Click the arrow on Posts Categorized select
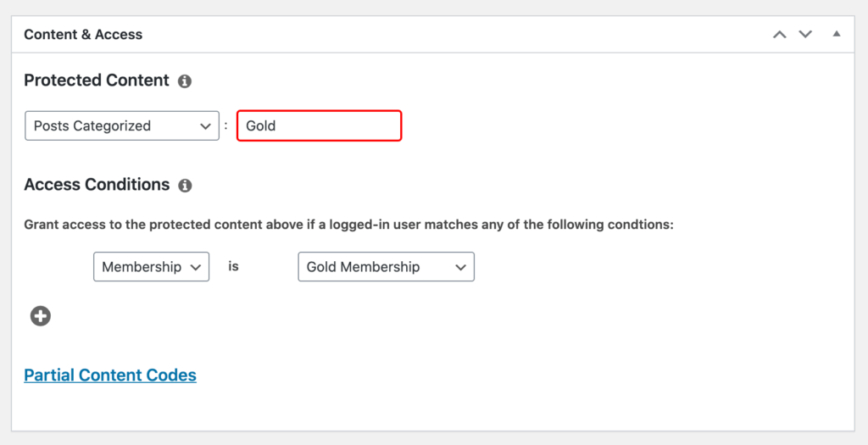The width and height of the screenshot is (868, 445). click(205, 126)
